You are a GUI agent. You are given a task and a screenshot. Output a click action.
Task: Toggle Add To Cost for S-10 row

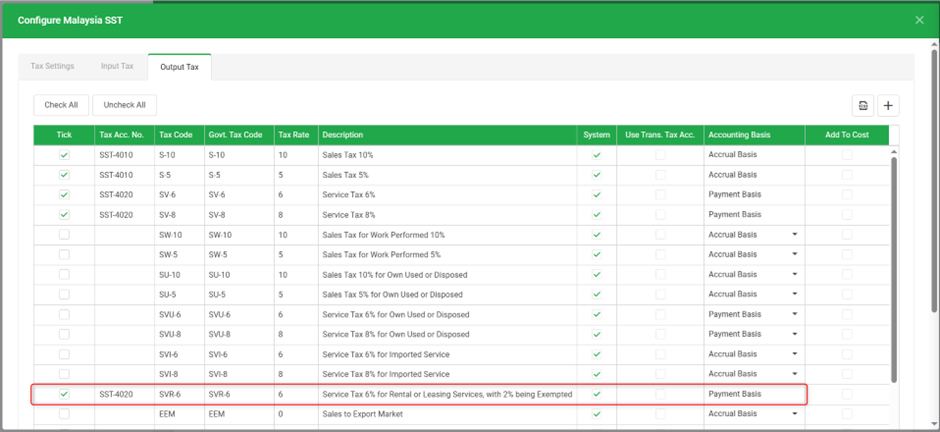(846, 155)
